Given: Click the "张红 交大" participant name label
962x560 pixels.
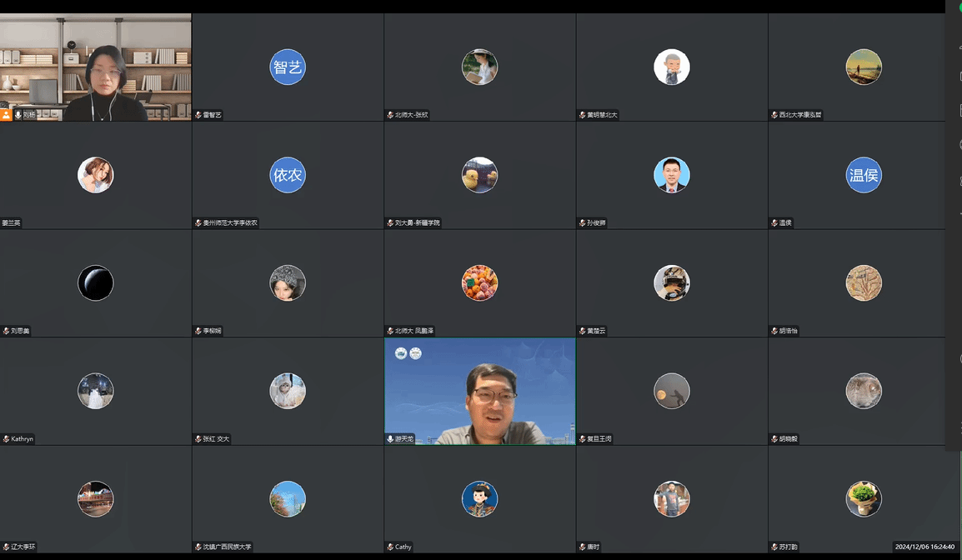Looking at the screenshot, I should 216,439.
